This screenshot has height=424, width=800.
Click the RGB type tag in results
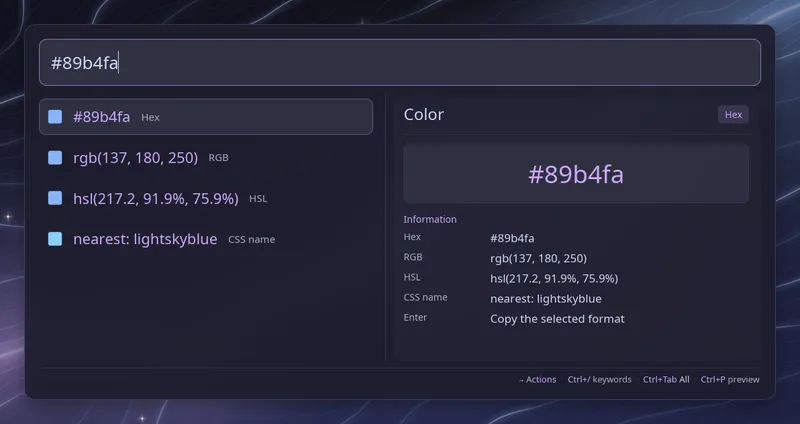[218, 158]
